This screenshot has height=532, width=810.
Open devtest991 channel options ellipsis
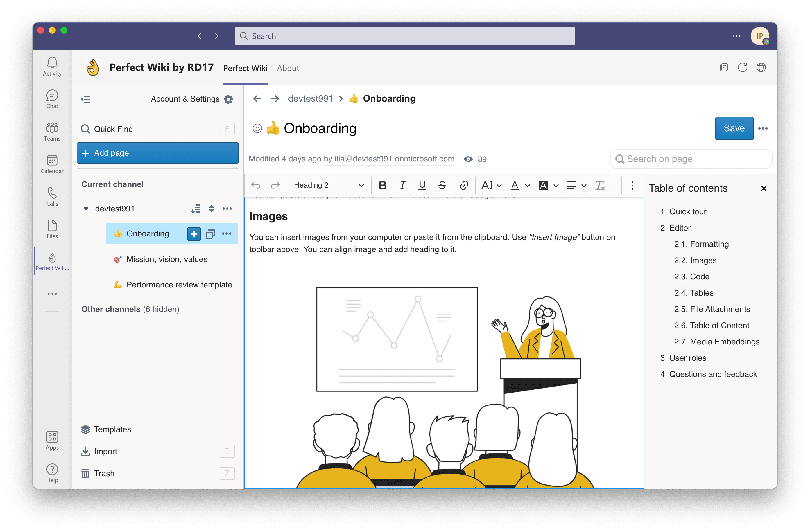point(227,209)
